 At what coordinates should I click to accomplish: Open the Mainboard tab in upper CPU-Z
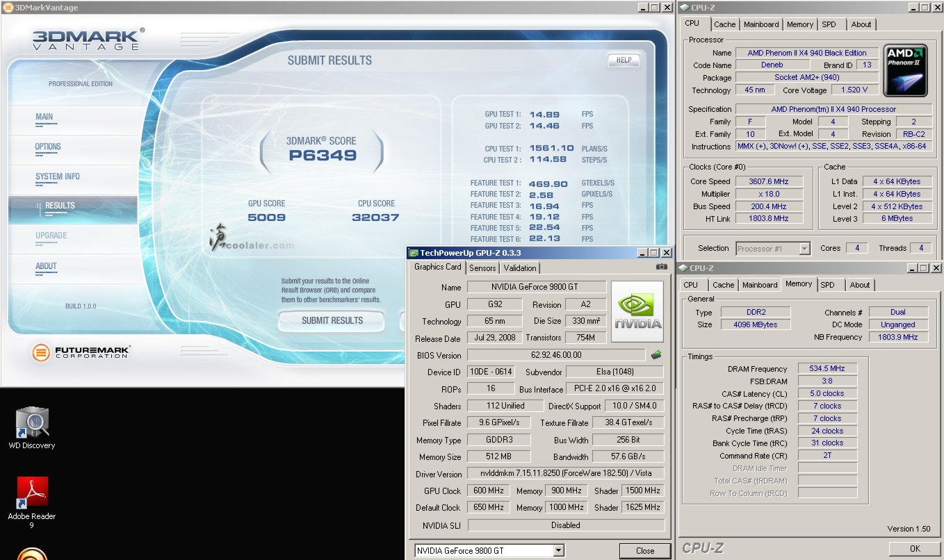(x=761, y=24)
